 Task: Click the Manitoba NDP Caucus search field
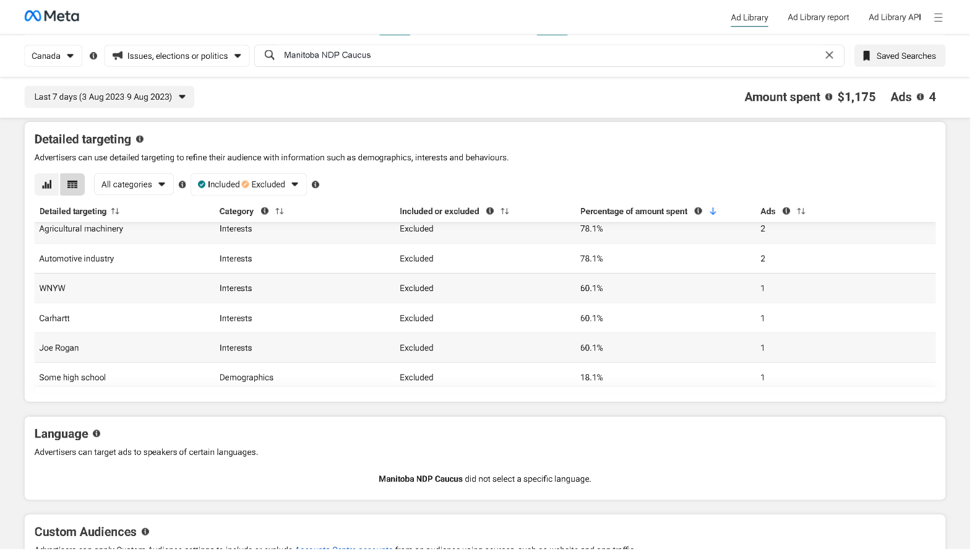point(549,55)
